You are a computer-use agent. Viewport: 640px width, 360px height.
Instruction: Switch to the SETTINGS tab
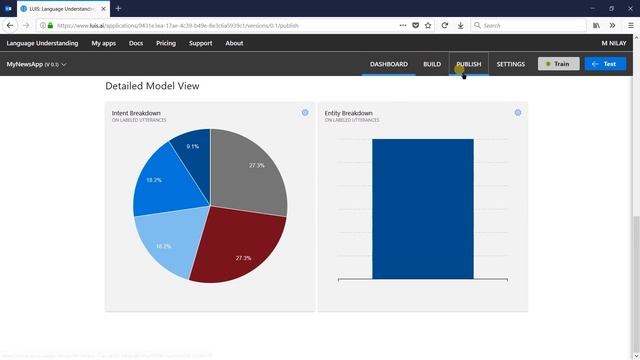[x=511, y=64]
